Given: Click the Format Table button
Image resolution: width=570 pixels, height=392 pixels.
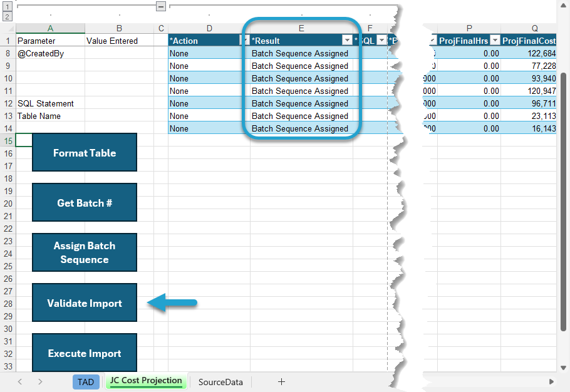Looking at the screenshot, I should [x=85, y=153].
